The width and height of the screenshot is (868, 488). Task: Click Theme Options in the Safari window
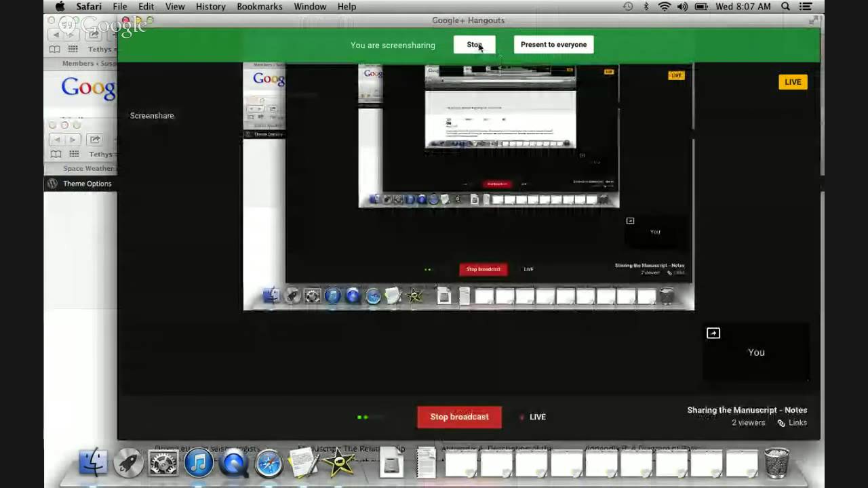pos(87,184)
